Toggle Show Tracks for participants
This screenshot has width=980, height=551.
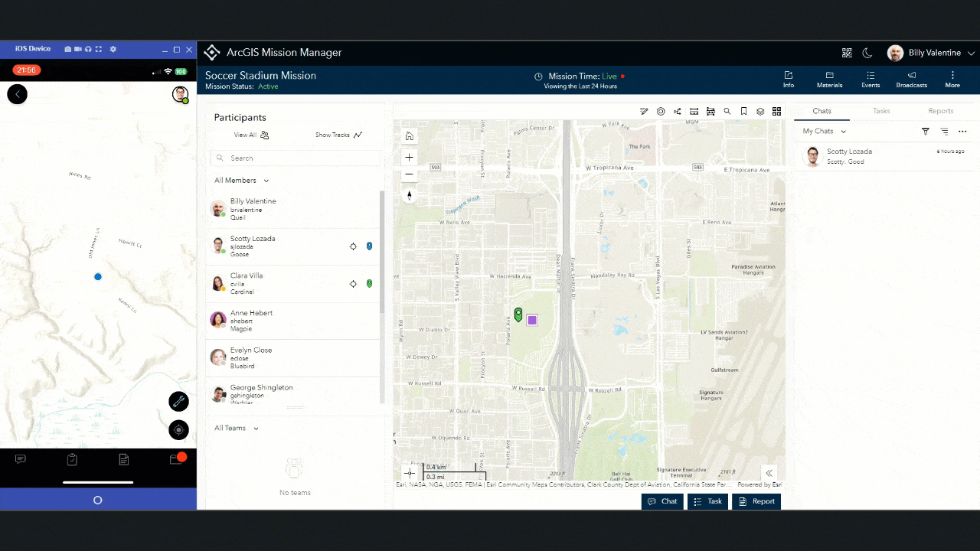[338, 135]
